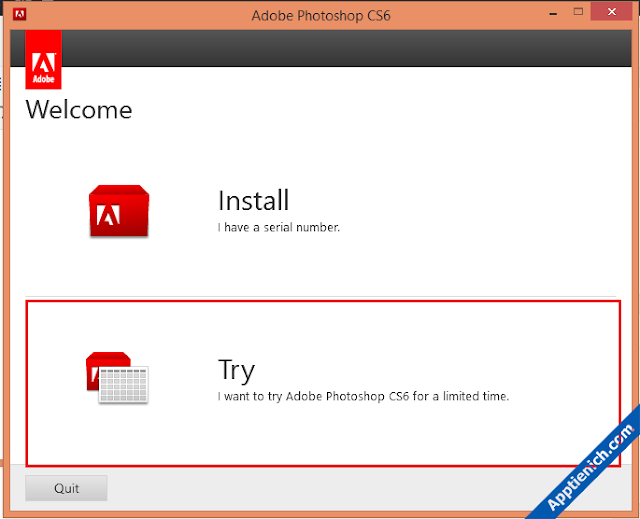Click the red Adobe install box icon

pyautogui.click(x=119, y=211)
